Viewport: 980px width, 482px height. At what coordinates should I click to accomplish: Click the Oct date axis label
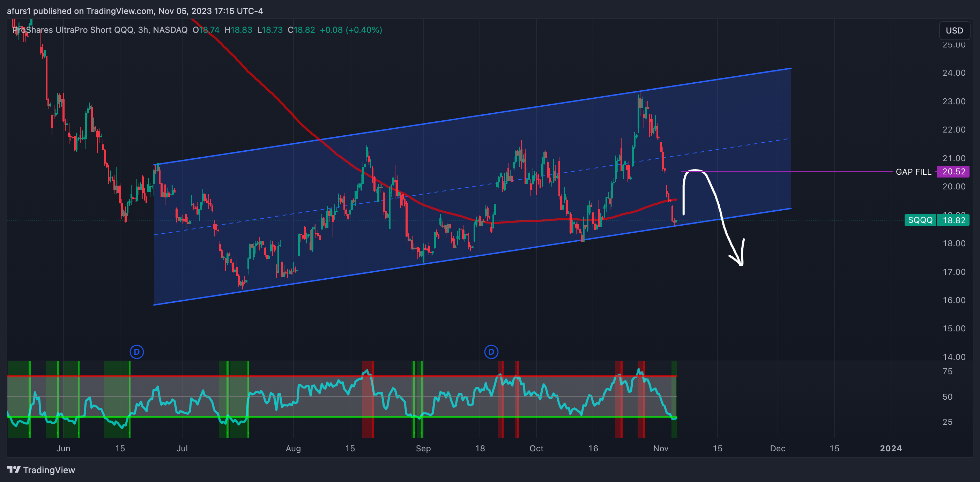coord(536,449)
